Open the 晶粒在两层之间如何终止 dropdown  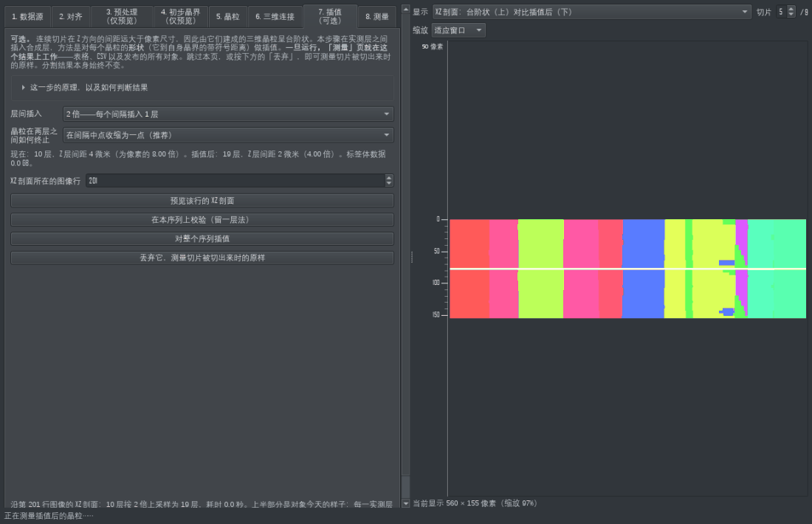228,135
